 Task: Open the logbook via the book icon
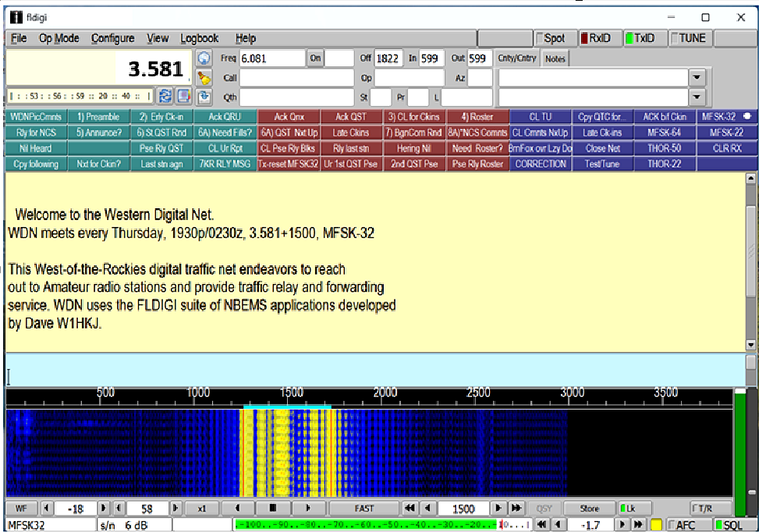coord(183,95)
